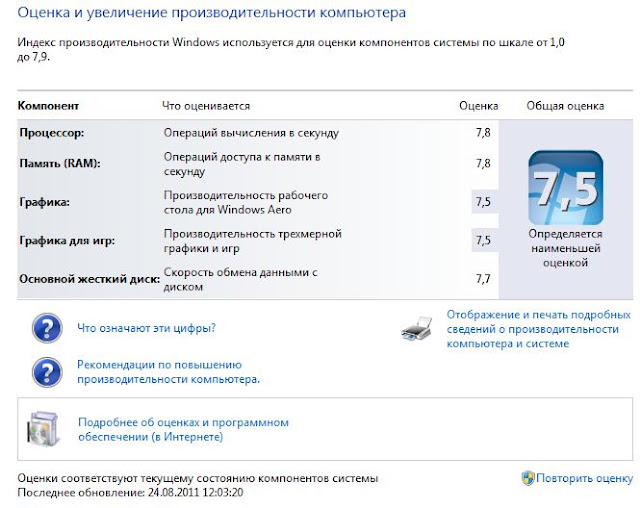The image size is (640, 508).
Task: Select the 'Графика для игр:' row label
Action: [67, 241]
